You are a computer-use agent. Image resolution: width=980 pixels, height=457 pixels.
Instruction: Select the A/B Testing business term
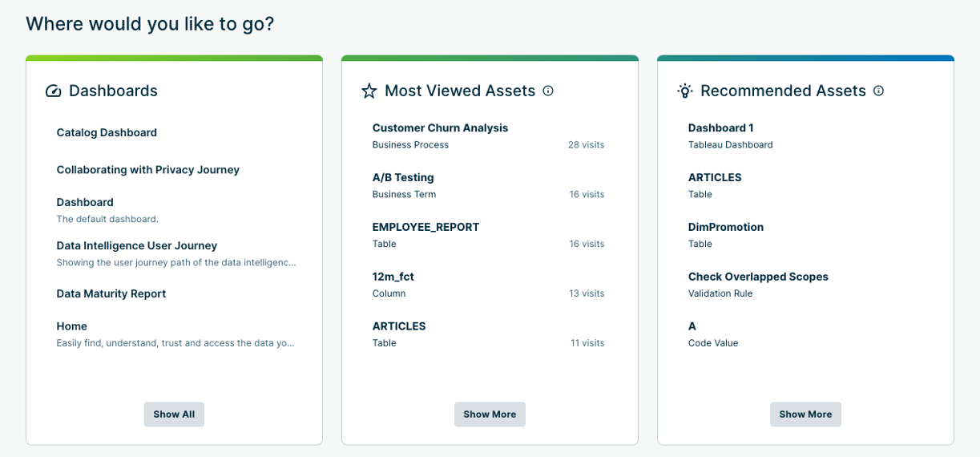(x=403, y=178)
